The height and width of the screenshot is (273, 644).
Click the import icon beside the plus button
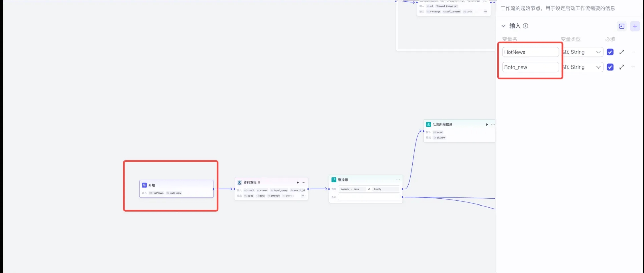(622, 26)
